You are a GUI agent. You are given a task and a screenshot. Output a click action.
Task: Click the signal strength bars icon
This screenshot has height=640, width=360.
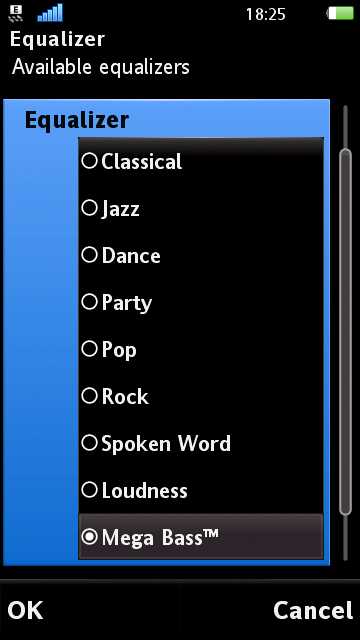tap(50, 13)
